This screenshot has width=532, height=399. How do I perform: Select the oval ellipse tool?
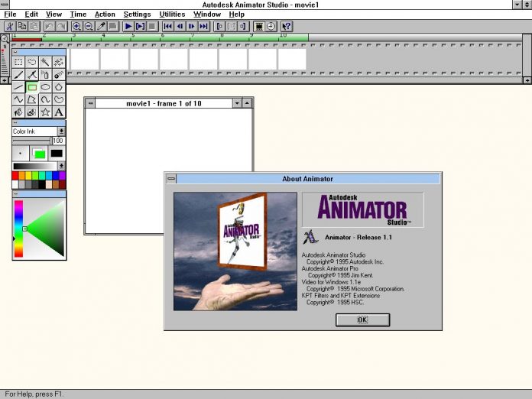click(x=45, y=87)
